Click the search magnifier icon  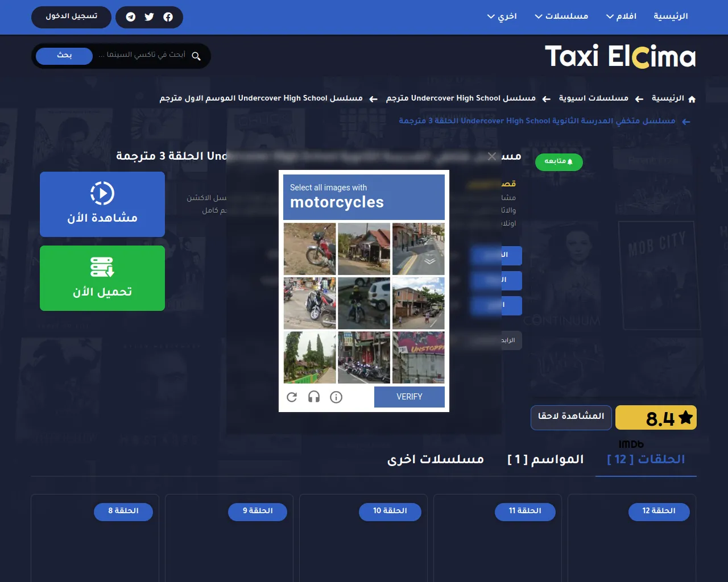point(196,56)
